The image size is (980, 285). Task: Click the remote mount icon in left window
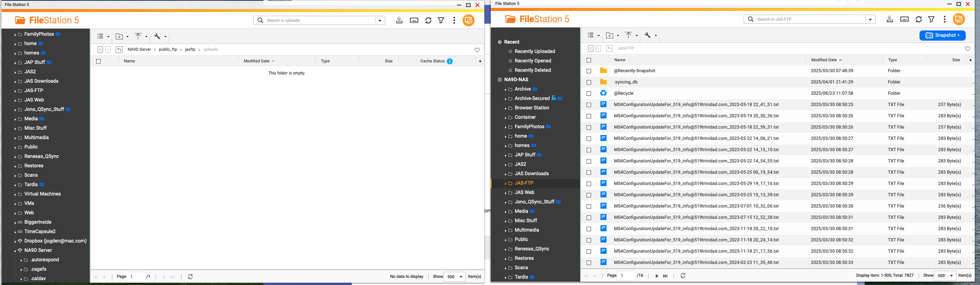pyautogui.click(x=414, y=21)
